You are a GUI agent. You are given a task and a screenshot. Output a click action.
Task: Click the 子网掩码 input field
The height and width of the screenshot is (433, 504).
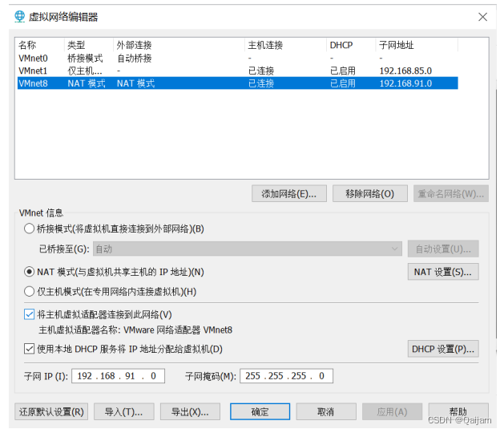pyautogui.click(x=286, y=376)
